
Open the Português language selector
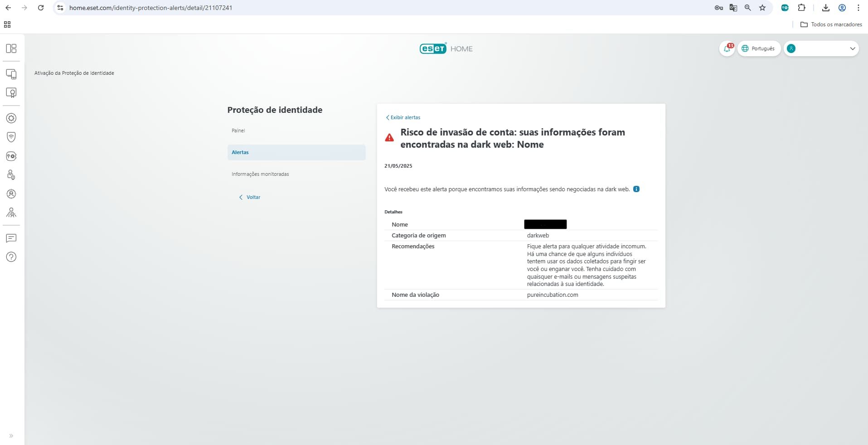pos(758,48)
